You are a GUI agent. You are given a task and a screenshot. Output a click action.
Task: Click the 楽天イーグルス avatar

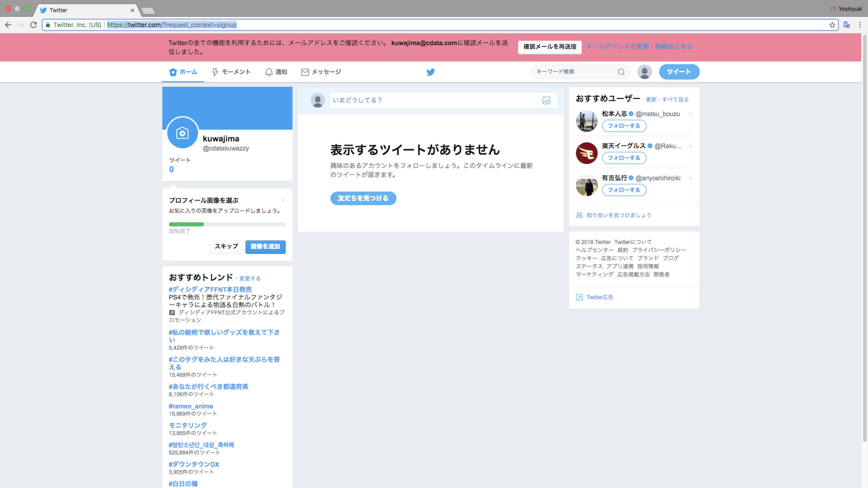(586, 153)
